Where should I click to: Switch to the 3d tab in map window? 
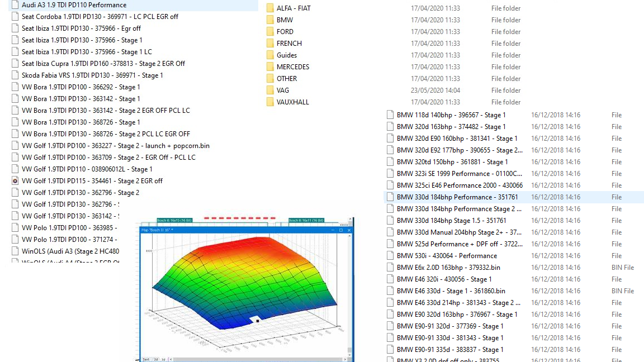(x=163, y=360)
